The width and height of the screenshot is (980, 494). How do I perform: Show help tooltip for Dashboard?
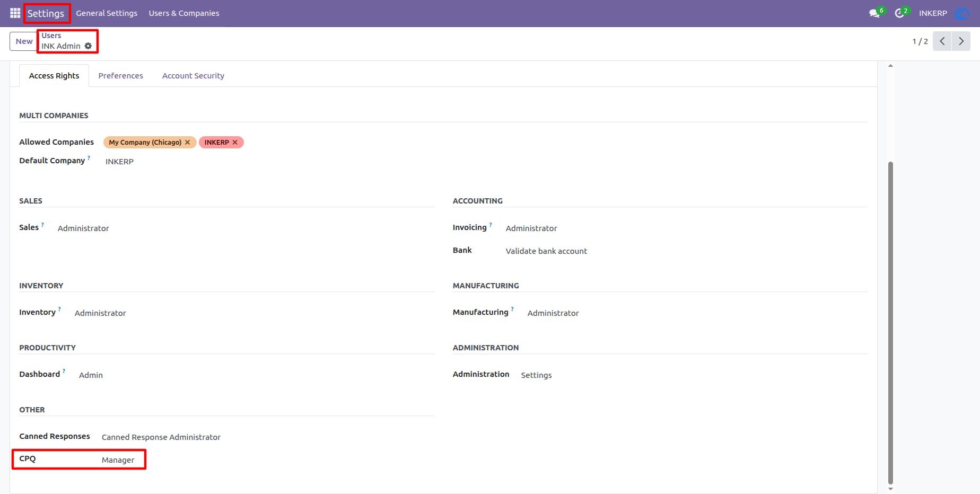tap(64, 371)
